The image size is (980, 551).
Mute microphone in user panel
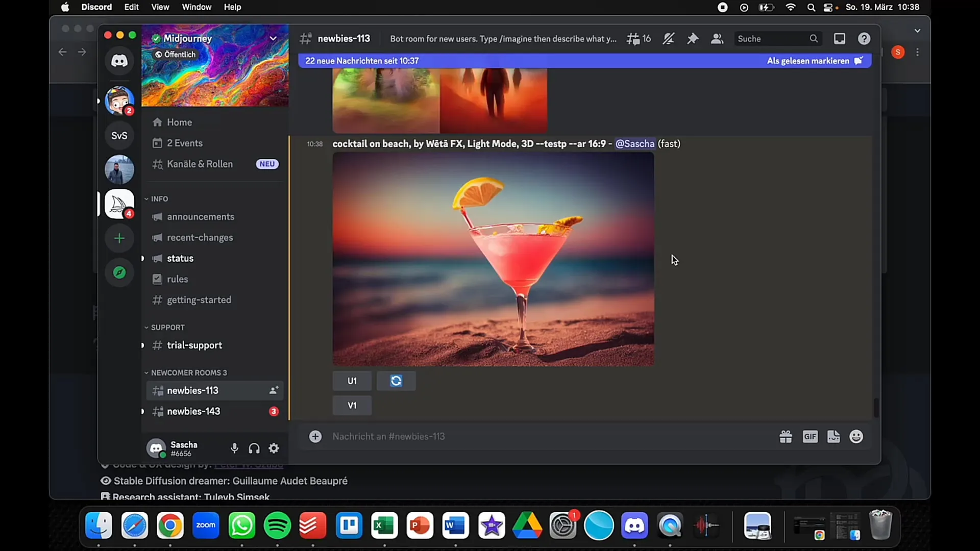click(x=234, y=448)
